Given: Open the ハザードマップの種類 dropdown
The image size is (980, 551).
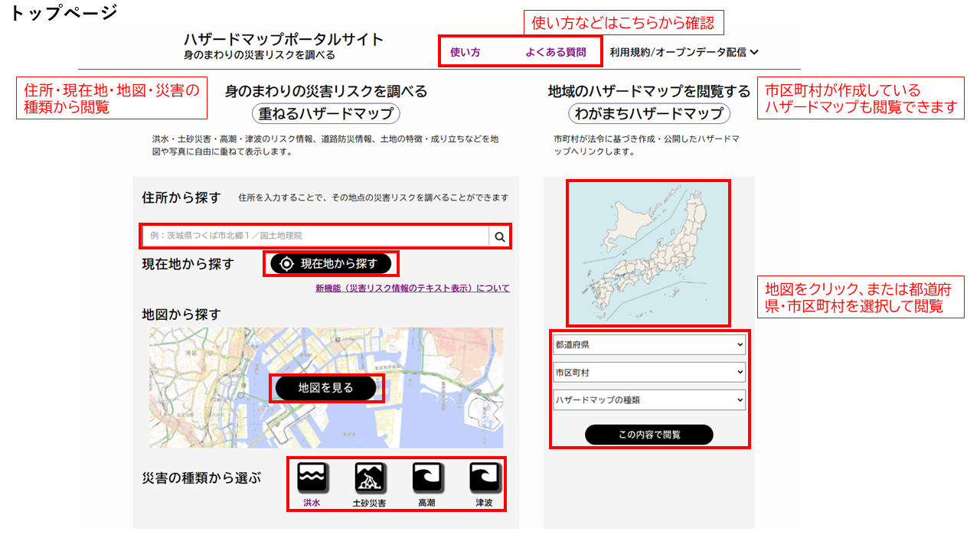Looking at the screenshot, I should [648, 399].
